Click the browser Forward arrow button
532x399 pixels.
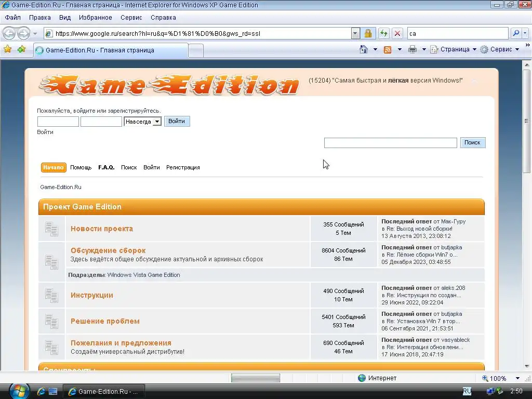point(24,33)
